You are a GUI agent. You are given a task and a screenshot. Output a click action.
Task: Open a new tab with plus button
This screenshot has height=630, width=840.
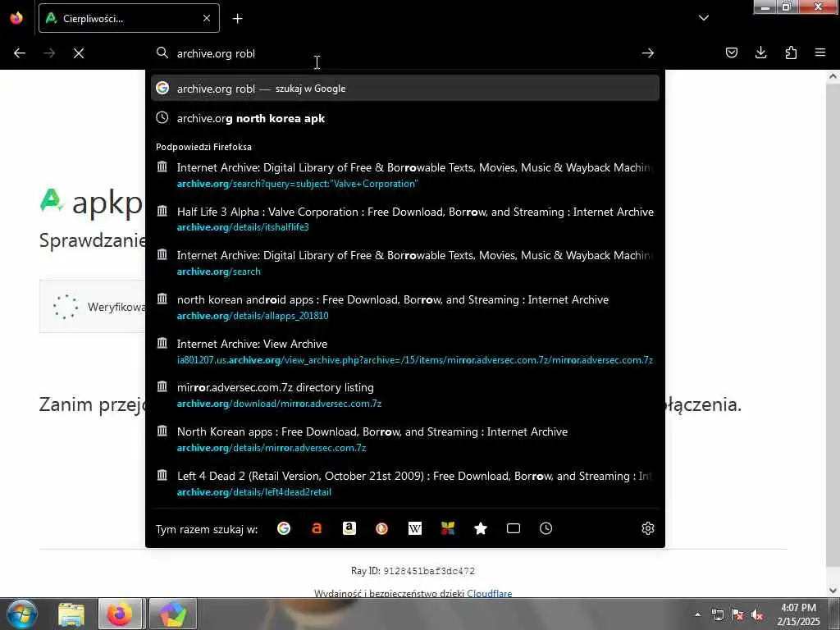click(237, 19)
